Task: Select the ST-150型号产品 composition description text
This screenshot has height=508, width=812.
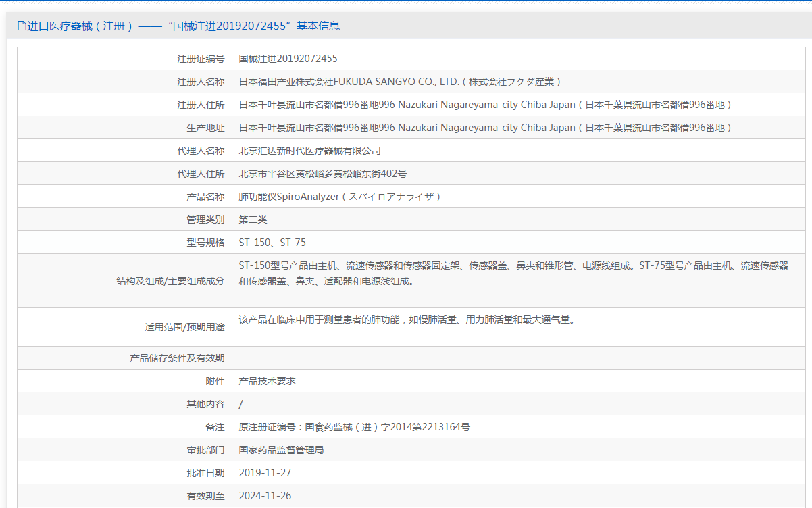Action: tap(514, 274)
